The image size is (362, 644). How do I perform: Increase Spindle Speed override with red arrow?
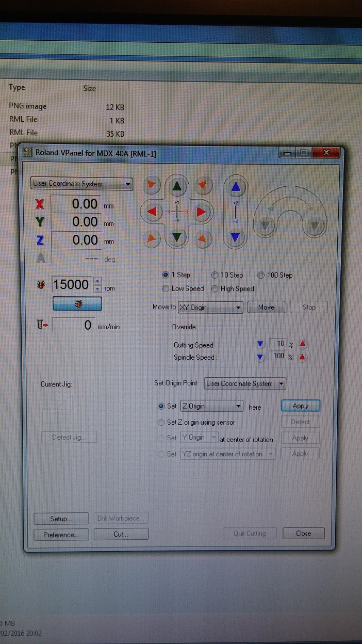point(302,357)
